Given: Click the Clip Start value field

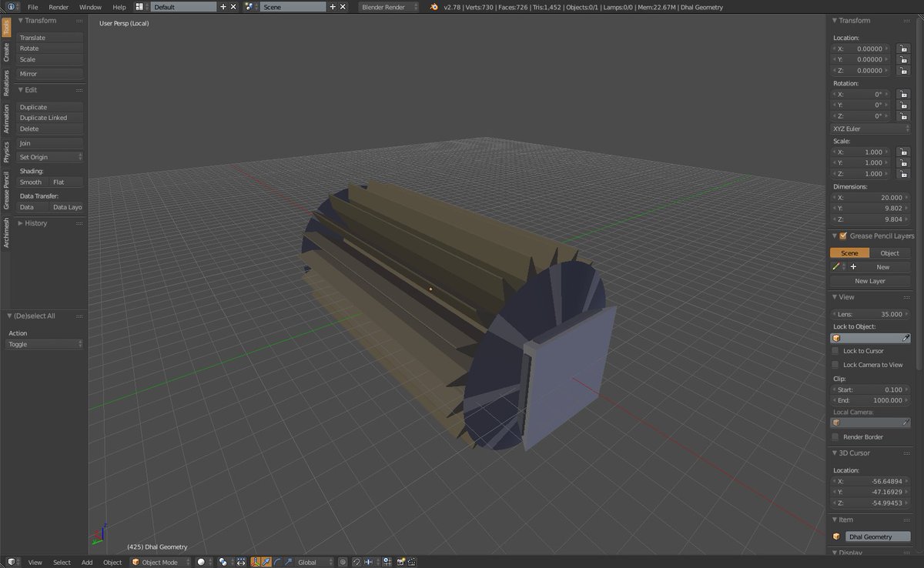Looking at the screenshot, I should (870, 389).
